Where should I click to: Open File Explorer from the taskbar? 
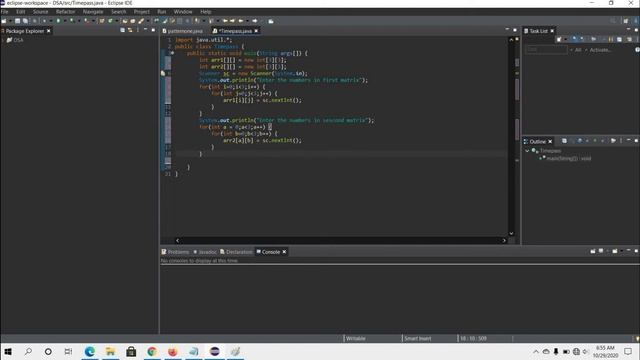tap(110, 351)
